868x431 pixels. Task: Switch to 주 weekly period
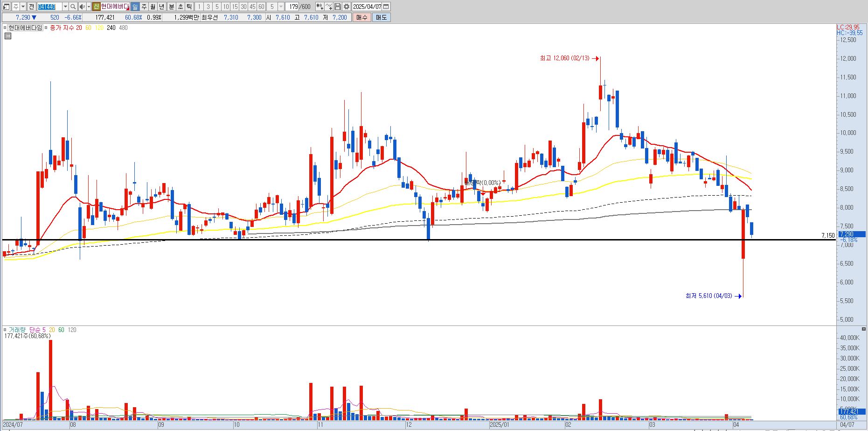pos(144,7)
